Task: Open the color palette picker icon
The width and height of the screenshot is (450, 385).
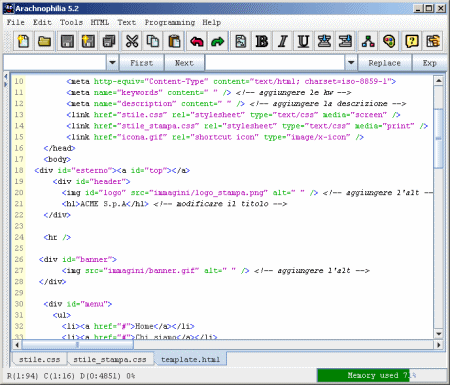Action: click(x=389, y=41)
